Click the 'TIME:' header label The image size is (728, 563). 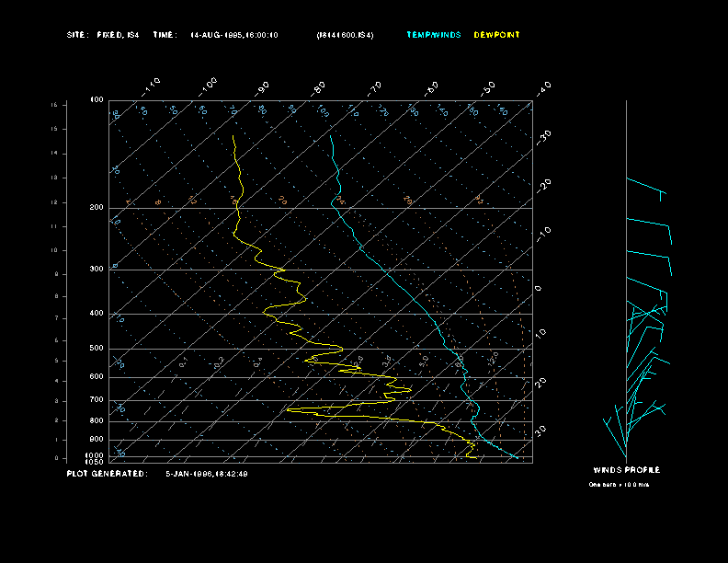click(x=165, y=35)
